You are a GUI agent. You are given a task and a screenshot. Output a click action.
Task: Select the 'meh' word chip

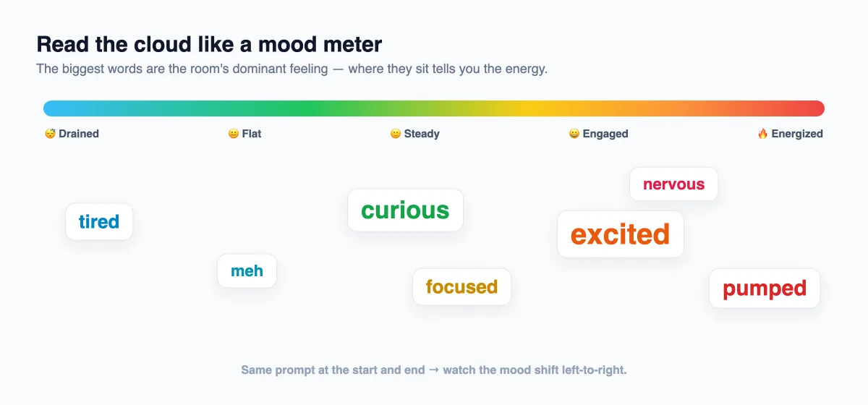(247, 271)
